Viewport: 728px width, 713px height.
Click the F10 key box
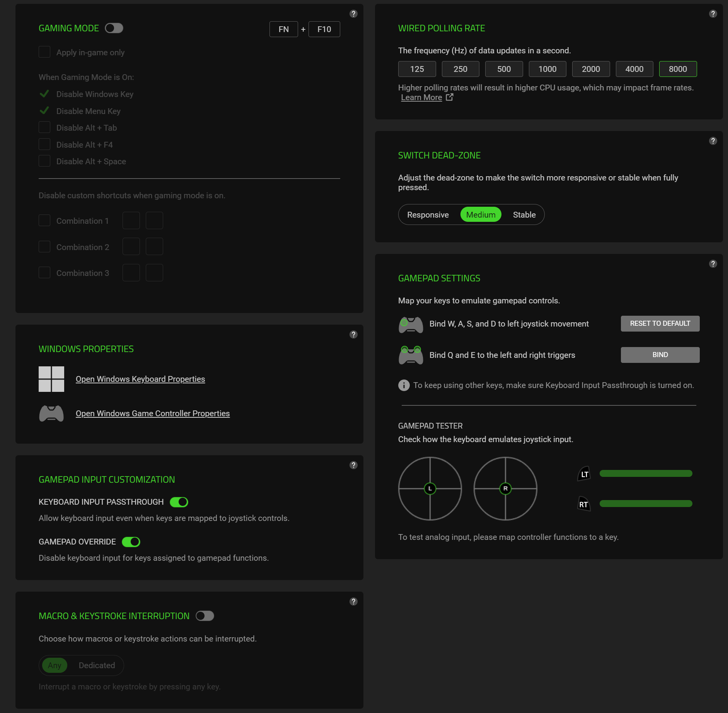click(324, 29)
